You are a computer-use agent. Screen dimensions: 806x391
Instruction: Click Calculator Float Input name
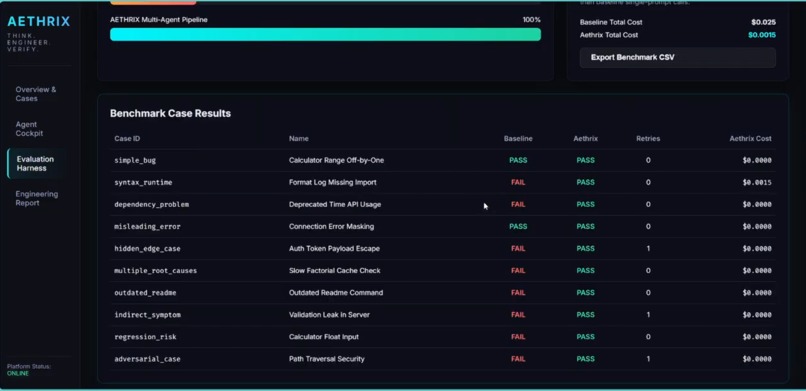[323, 337]
